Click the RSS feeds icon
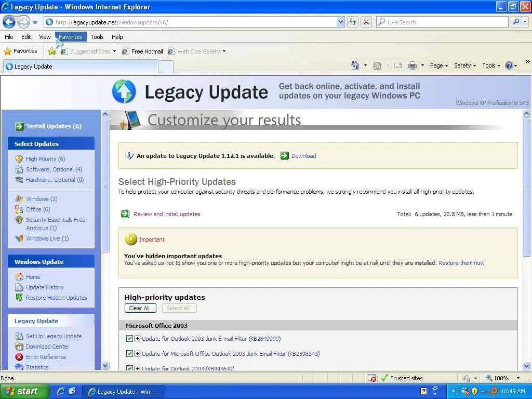Viewport: 532px width, 399px height. pyautogui.click(x=377, y=66)
